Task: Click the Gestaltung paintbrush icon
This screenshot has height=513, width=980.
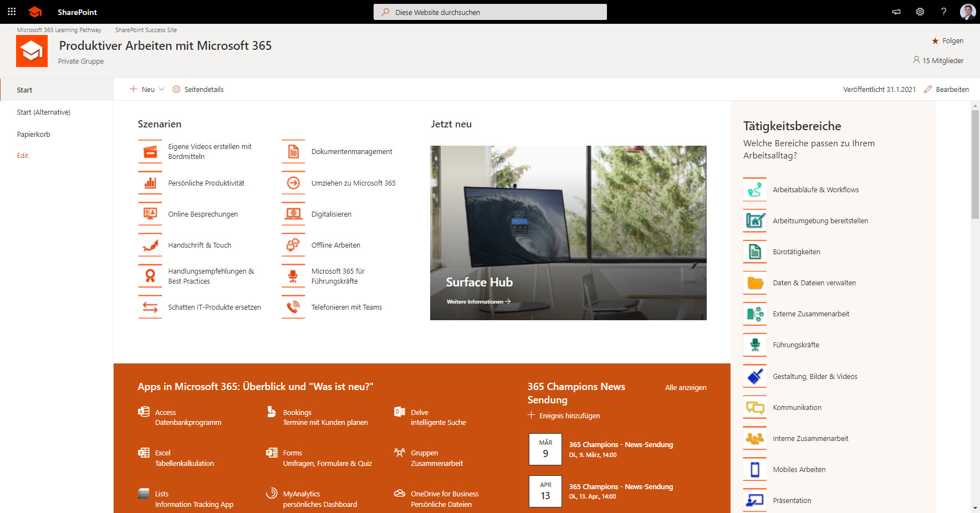Action: point(755,376)
